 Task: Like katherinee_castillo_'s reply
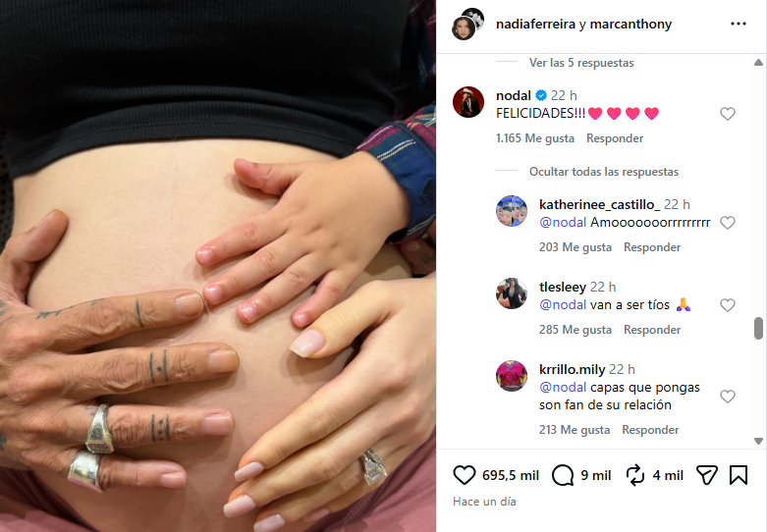click(728, 223)
